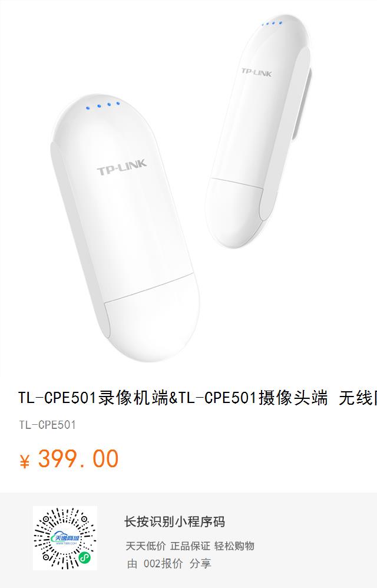The height and width of the screenshot is (588, 377).
Task: Click the 天天低价 slogan text
Action: [145, 546]
